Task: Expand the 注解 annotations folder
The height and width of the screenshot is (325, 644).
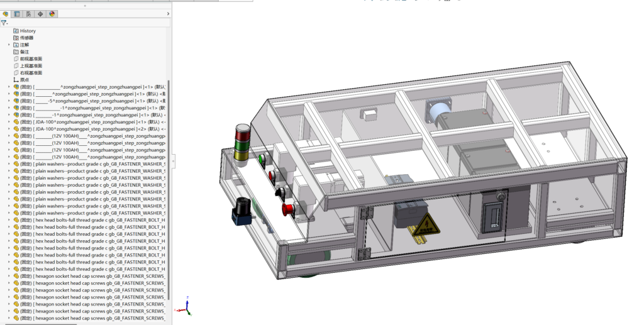Action: (x=9, y=45)
